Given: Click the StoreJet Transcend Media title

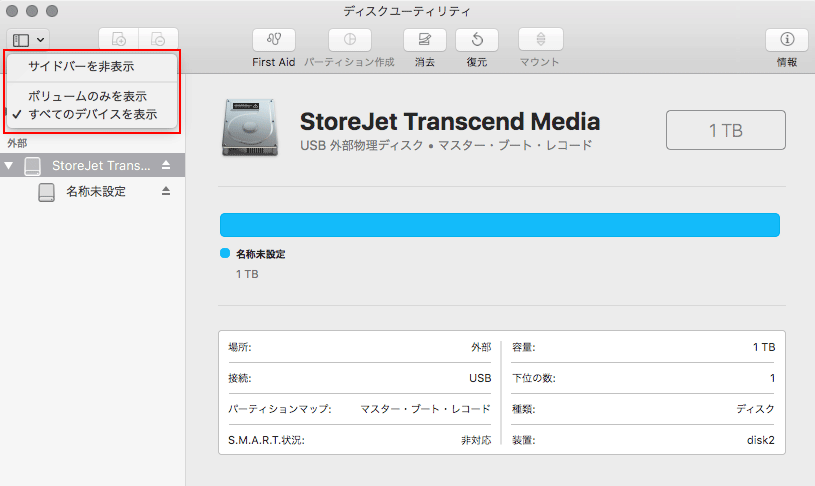Looking at the screenshot, I should 450,122.
